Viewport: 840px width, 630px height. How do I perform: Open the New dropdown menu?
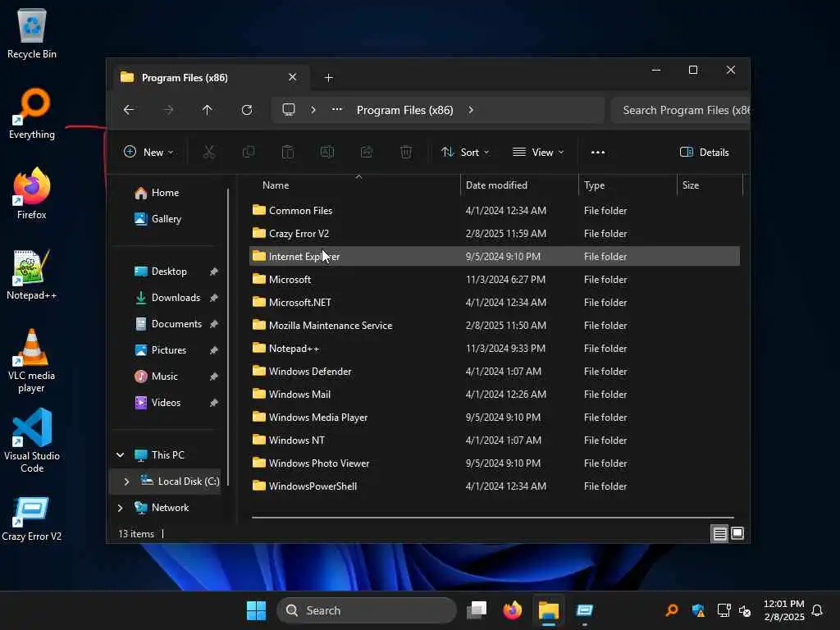(148, 152)
